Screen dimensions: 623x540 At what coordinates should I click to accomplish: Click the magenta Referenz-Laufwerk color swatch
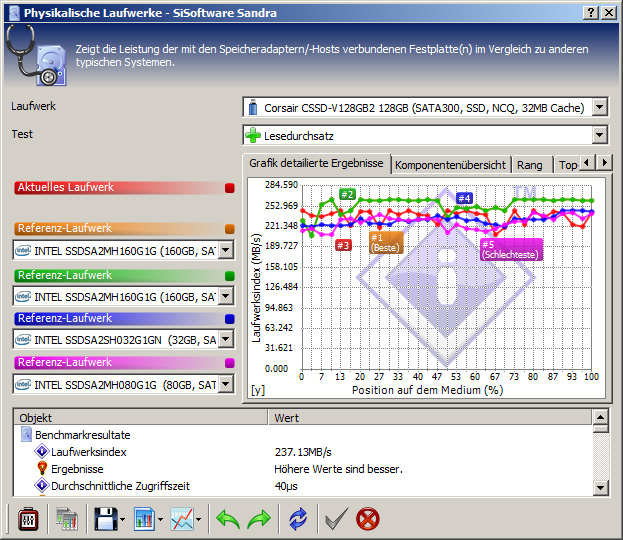pyautogui.click(x=230, y=363)
